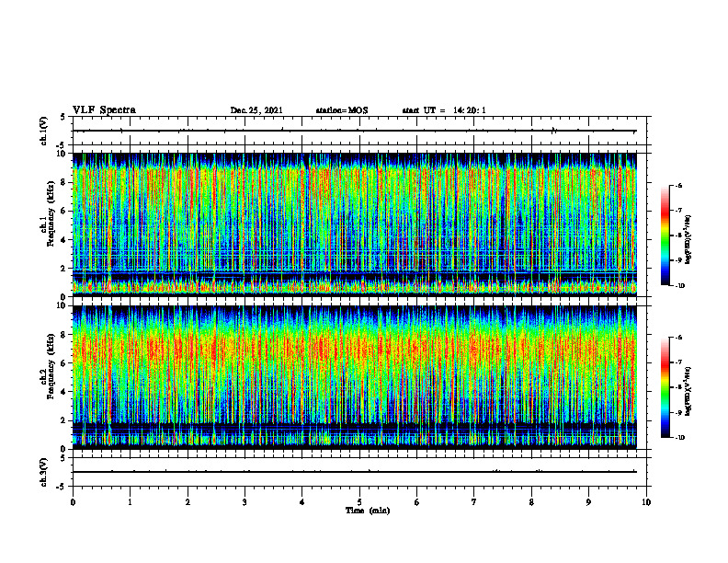Click the "VLF Spectra" plot title
The height and width of the screenshot is (563, 728).
[x=104, y=109]
